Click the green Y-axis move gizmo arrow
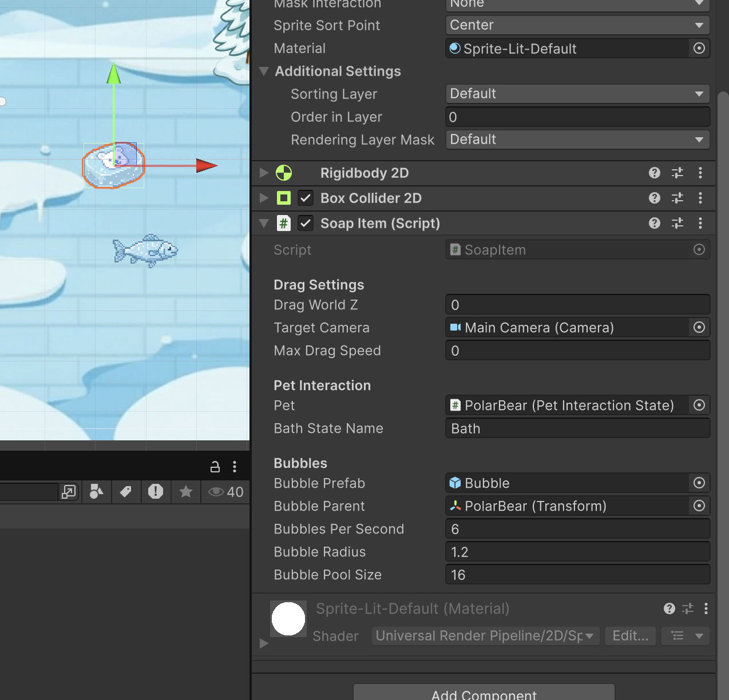Image resolution: width=729 pixels, height=700 pixels. point(114,74)
